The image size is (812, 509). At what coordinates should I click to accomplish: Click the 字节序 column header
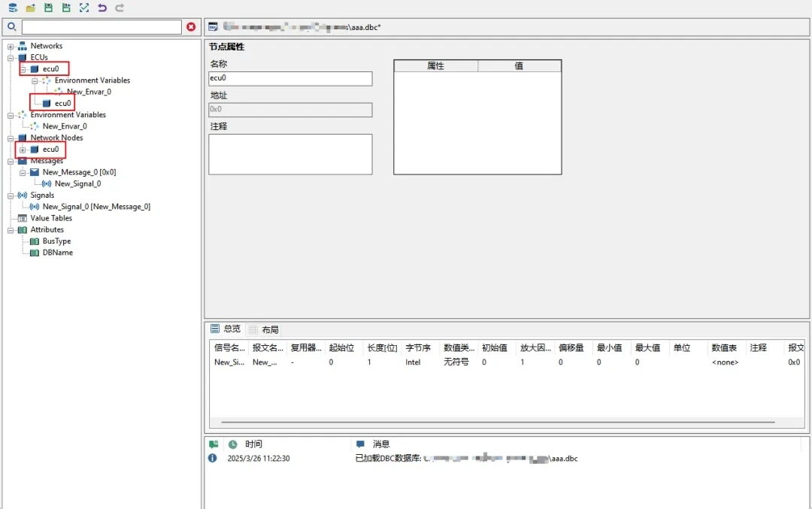click(x=417, y=347)
